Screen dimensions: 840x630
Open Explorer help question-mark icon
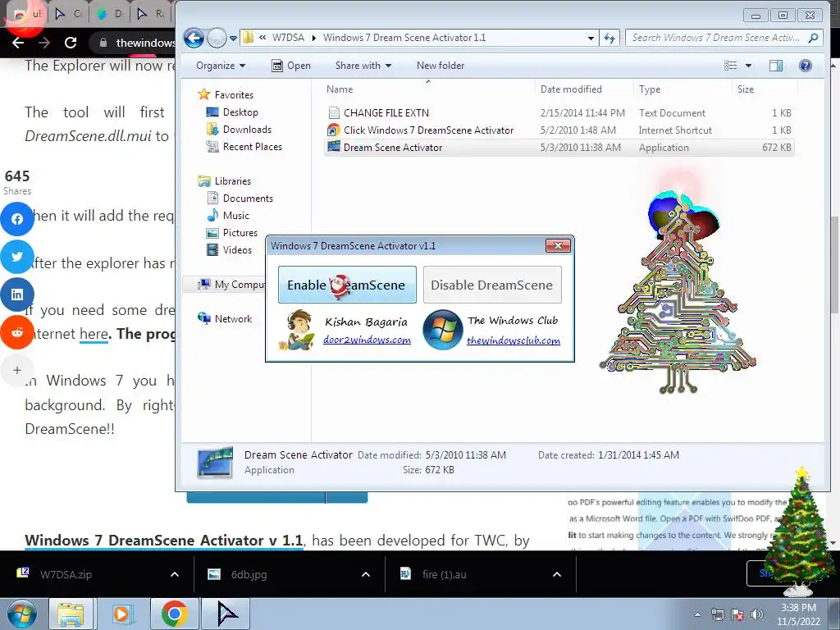[806, 66]
